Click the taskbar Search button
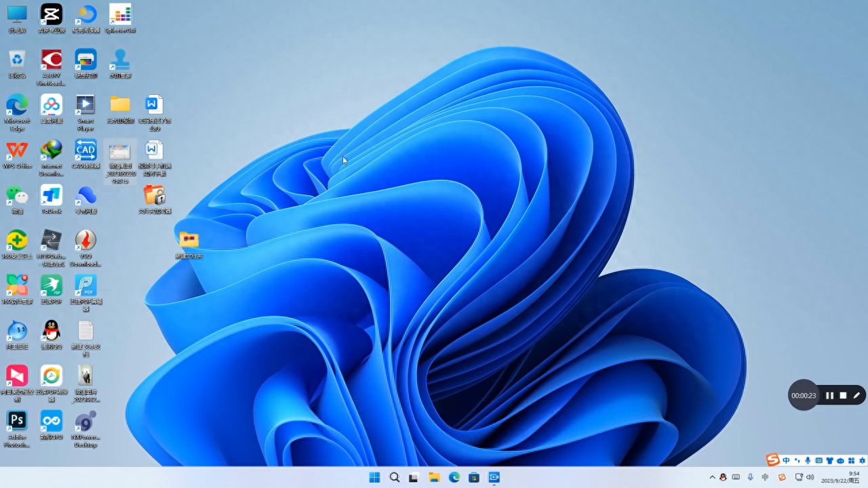 394,477
